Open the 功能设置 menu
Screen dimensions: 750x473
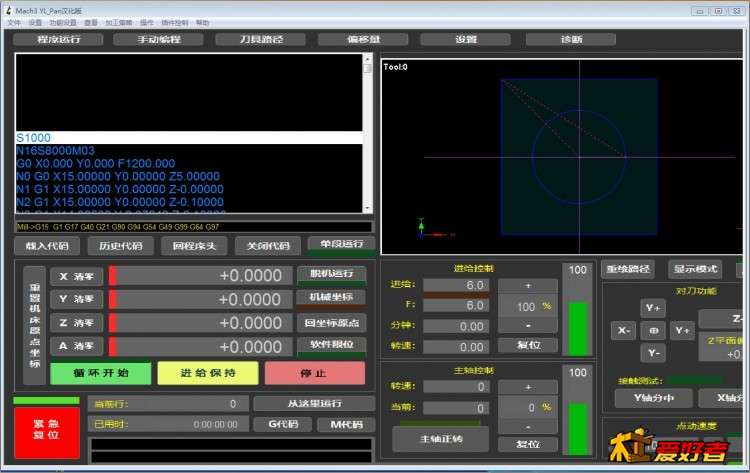63,22
